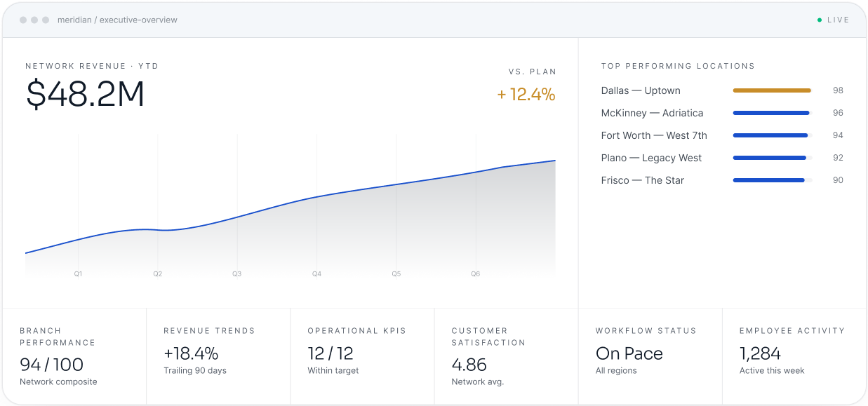Click the 1,284 employee activity value

760,353
